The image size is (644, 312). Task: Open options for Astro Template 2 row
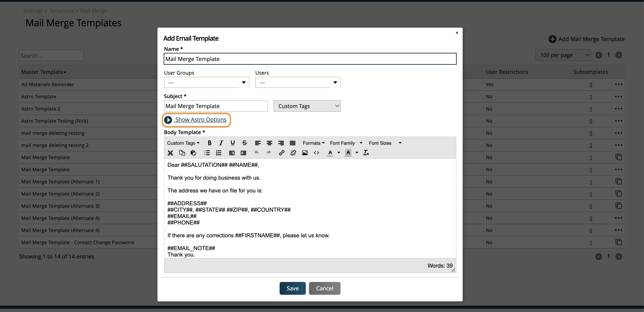point(619,108)
